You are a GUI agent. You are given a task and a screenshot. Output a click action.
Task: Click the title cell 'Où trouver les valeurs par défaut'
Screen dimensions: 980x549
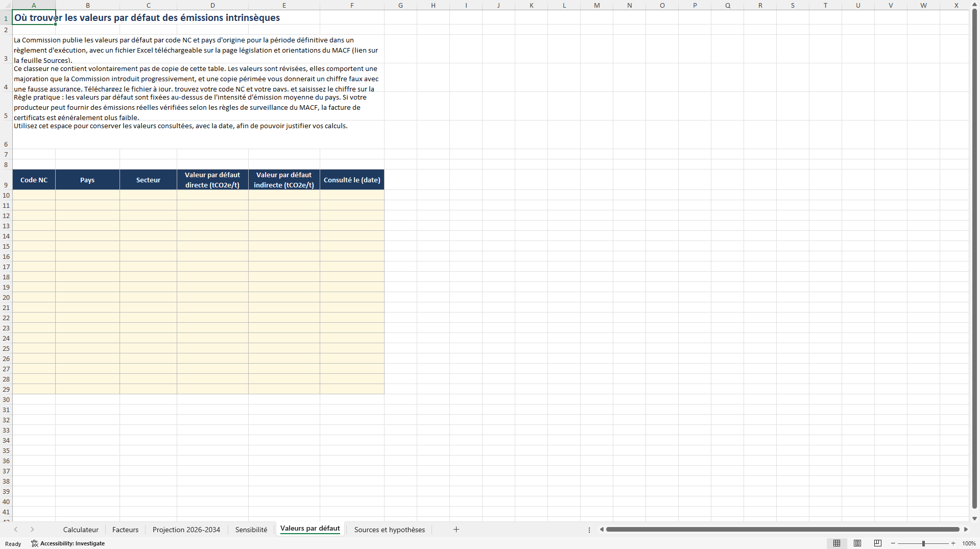147,17
